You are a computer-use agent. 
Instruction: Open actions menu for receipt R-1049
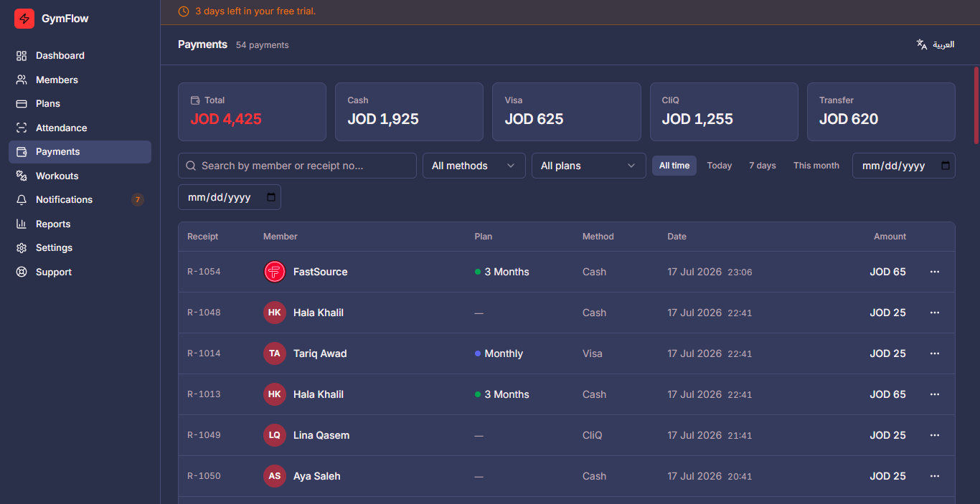click(935, 435)
